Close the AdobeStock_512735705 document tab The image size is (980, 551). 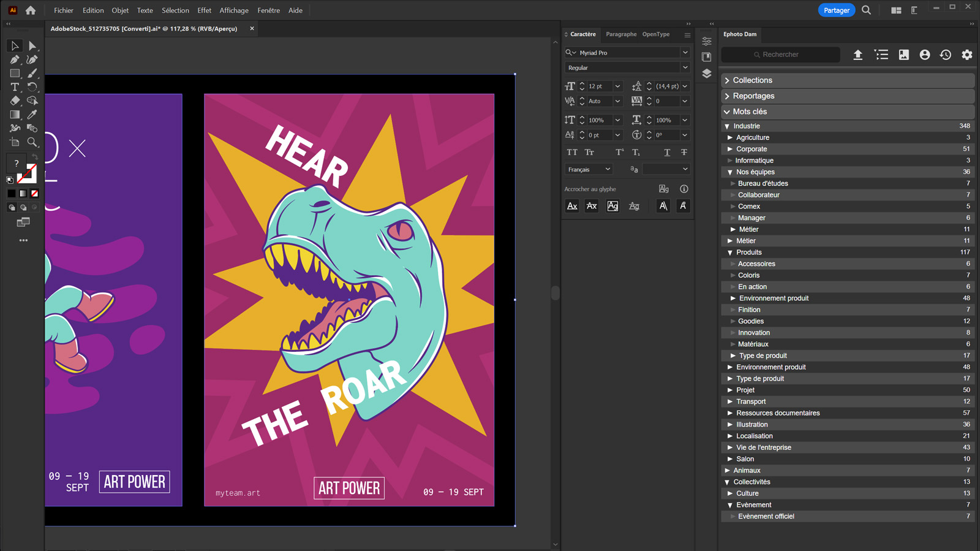tap(252, 28)
